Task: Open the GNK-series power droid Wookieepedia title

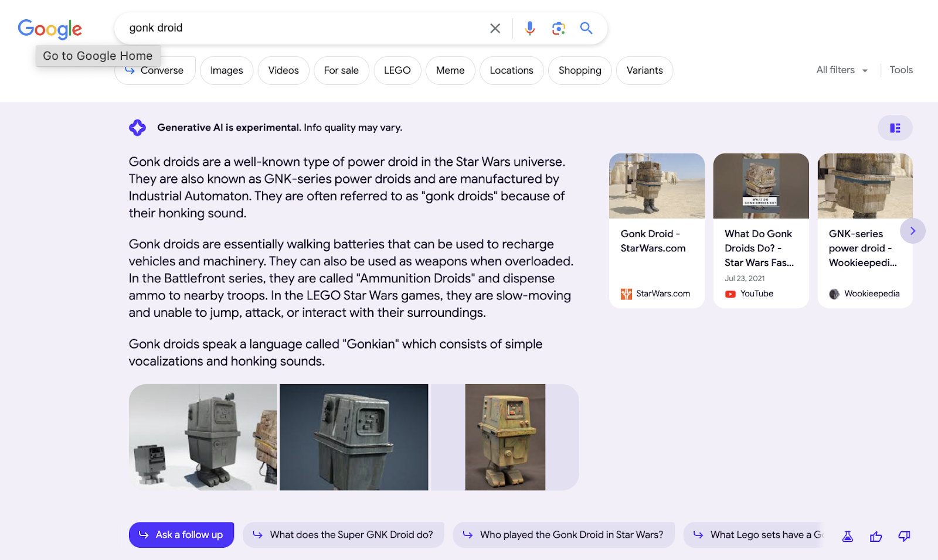Action: pyautogui.click(x=862, y=248)
